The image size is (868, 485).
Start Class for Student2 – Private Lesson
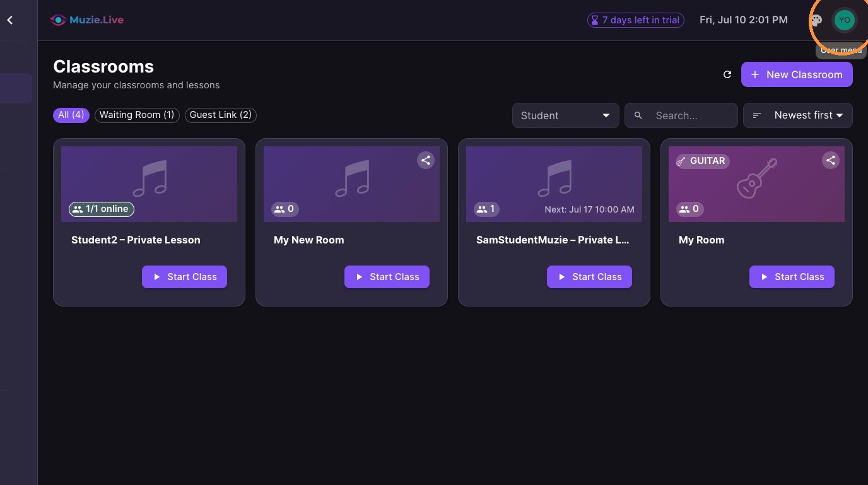184,277
